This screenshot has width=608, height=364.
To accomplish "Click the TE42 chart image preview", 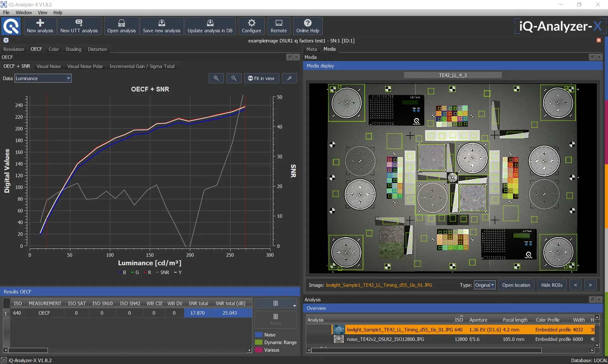I will (x=453, y=178).
